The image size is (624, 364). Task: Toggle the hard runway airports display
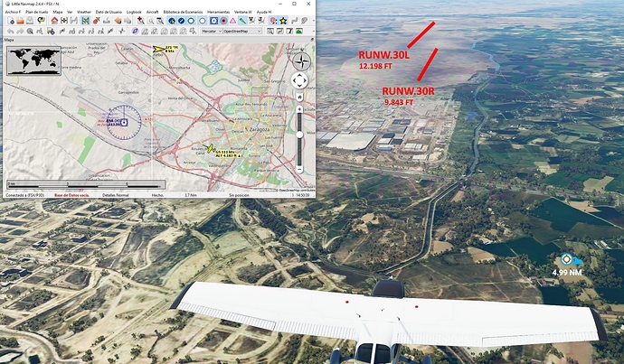pyautogui.click(x=182, y=21)
